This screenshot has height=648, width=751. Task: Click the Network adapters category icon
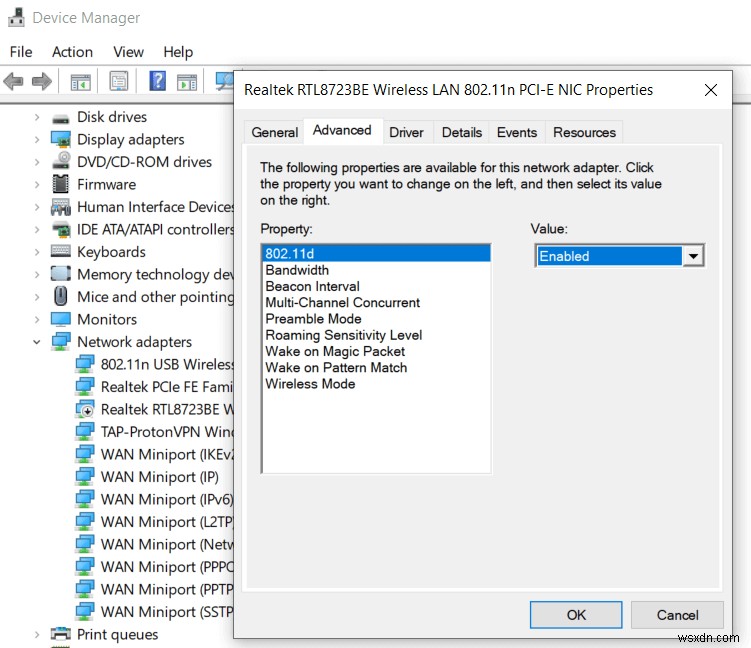(61, 341)
